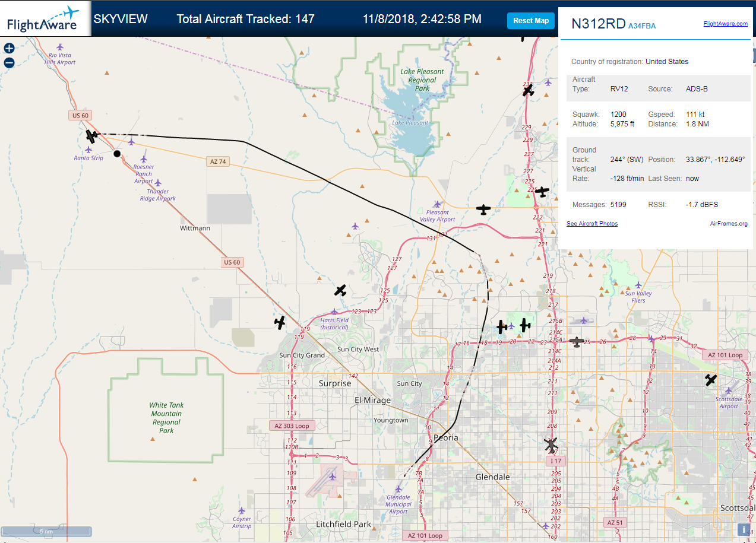Zoom out with the minus button
Image resolution: width=756 pixels, height=543 pixels.
pos(10,62)
